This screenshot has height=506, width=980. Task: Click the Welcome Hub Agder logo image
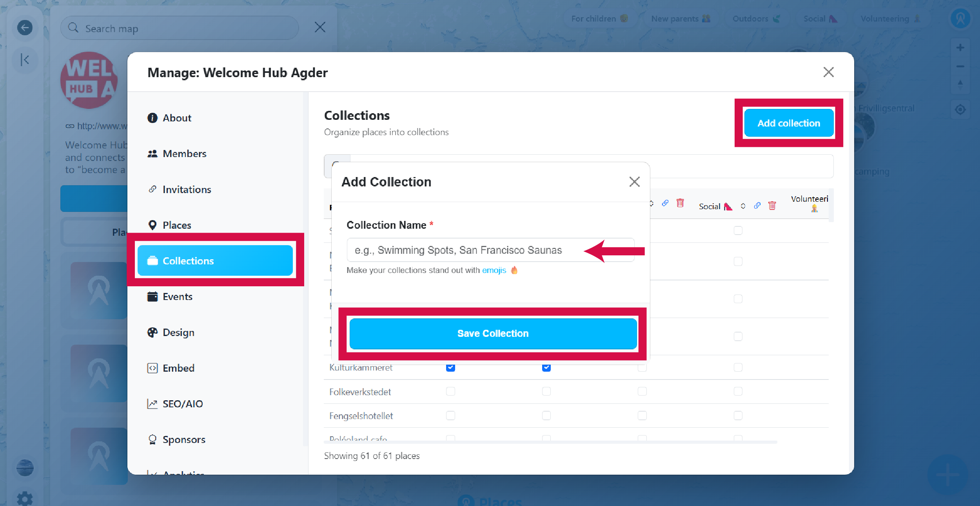point(89,80)
